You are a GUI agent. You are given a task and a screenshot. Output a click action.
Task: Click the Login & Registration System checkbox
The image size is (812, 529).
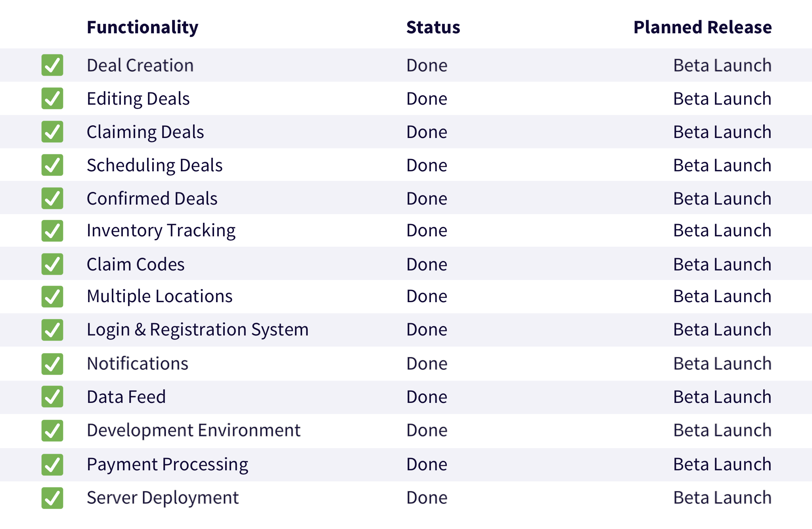(52, 330)
